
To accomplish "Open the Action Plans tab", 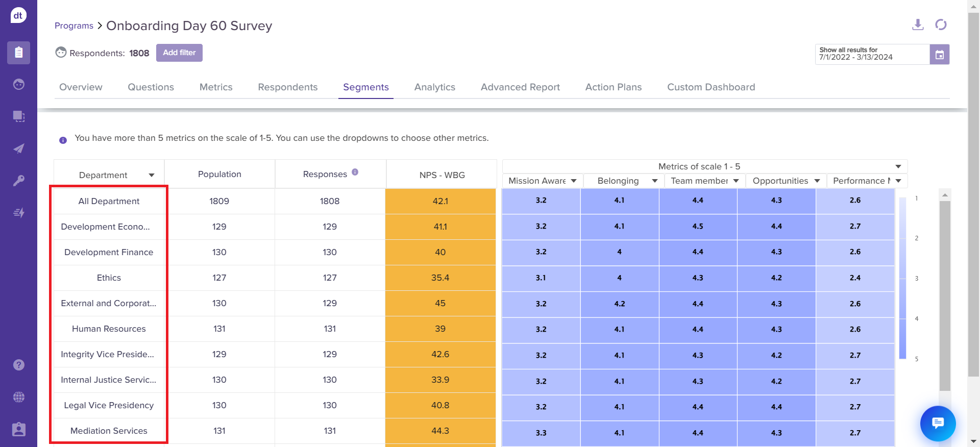I will pos(613,87).
